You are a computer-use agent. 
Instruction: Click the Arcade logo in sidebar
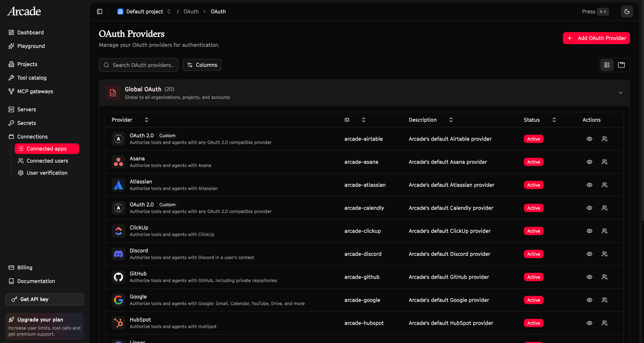pos(24,11)
